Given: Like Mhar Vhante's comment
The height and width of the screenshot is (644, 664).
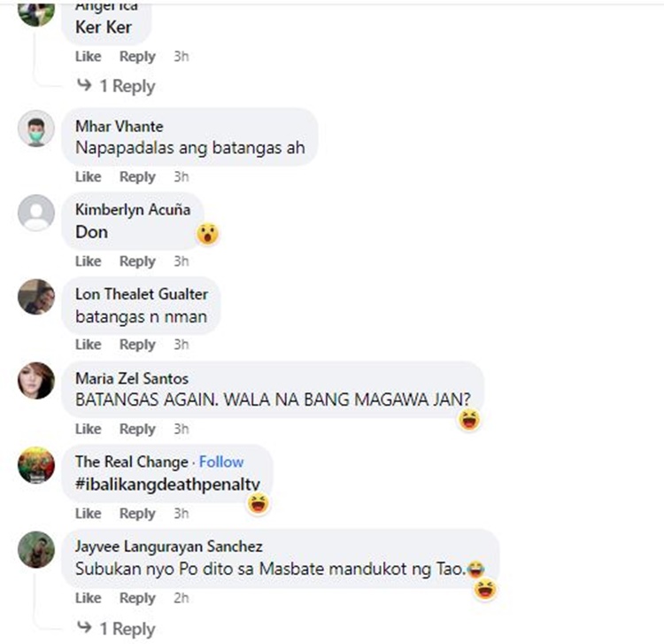Looking at the screenshot, I should point(88,176).
